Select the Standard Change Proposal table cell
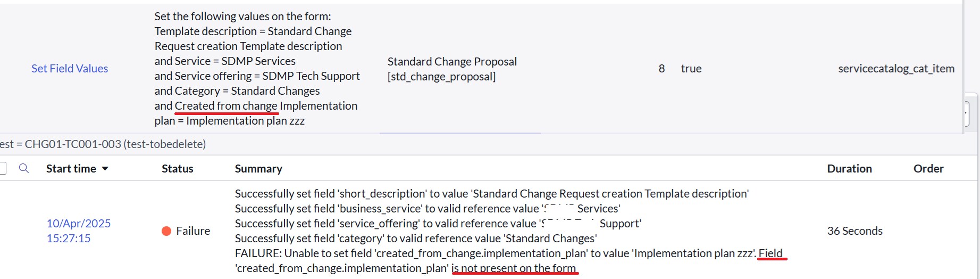The width and height of the screenshot is (980, 279). (452, 69)
